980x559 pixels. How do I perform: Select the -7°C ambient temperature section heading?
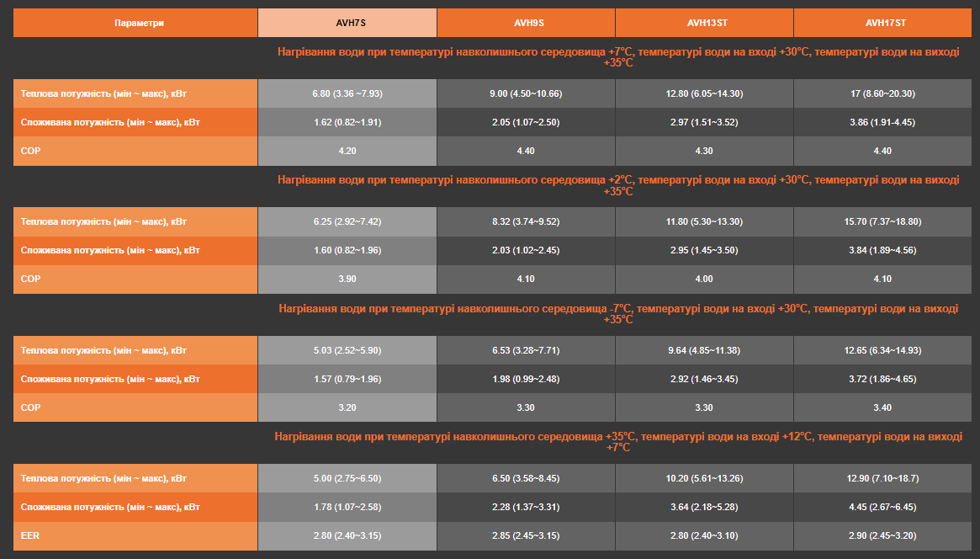tap(617, 314)
